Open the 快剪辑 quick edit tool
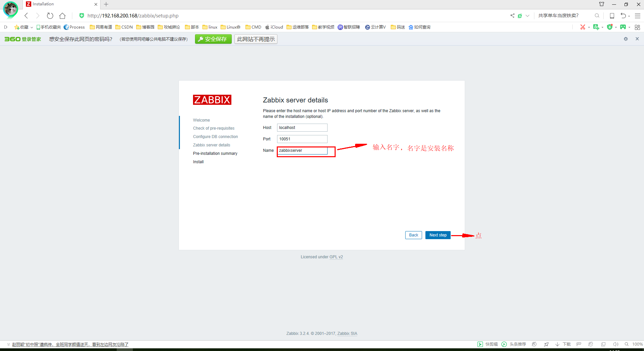Image resolution: width=644 pixels, height=351 pixels. coord(488,344)
